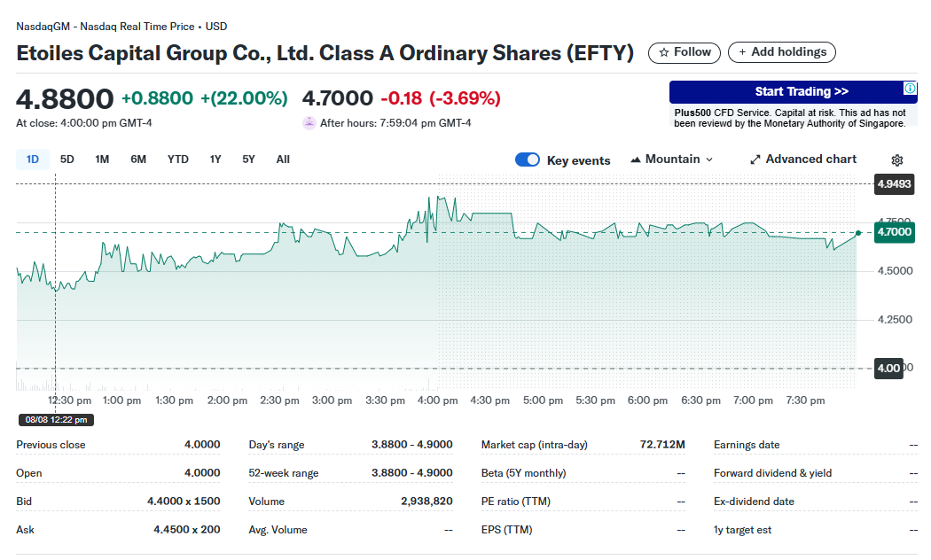The height and width of the screenshot is (560, 931).
Task: Choose the 6M range
Action: pos(138,159)
